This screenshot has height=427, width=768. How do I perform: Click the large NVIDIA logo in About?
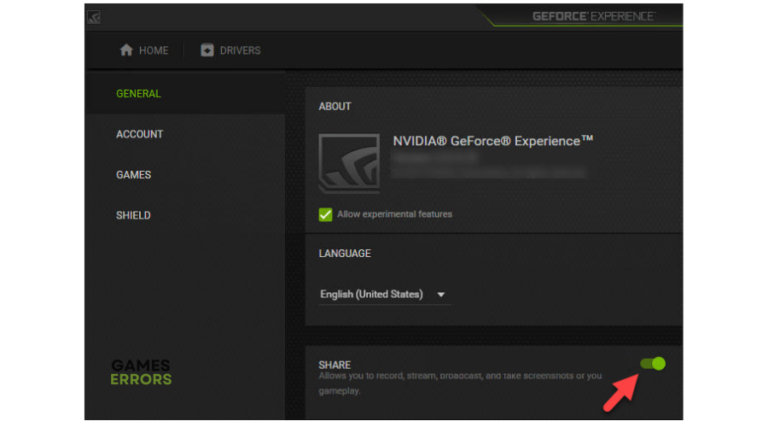point(348,163)
